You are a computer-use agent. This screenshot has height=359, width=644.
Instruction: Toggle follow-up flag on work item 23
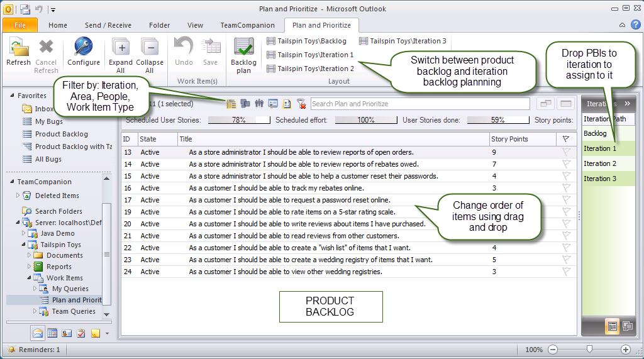pos(567,260)
